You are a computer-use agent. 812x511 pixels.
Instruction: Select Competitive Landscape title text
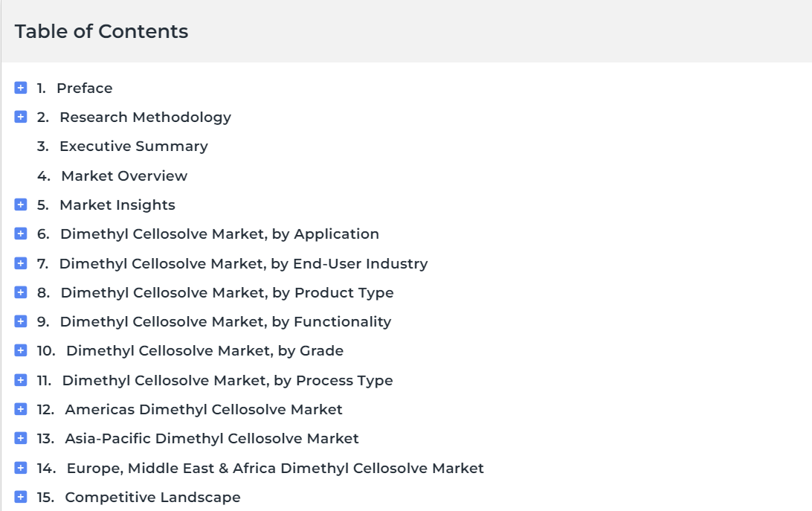pos(152,498)
